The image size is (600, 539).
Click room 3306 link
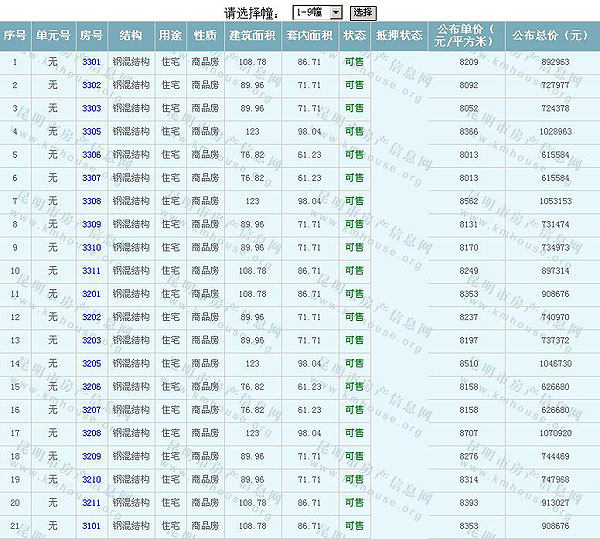91,155
